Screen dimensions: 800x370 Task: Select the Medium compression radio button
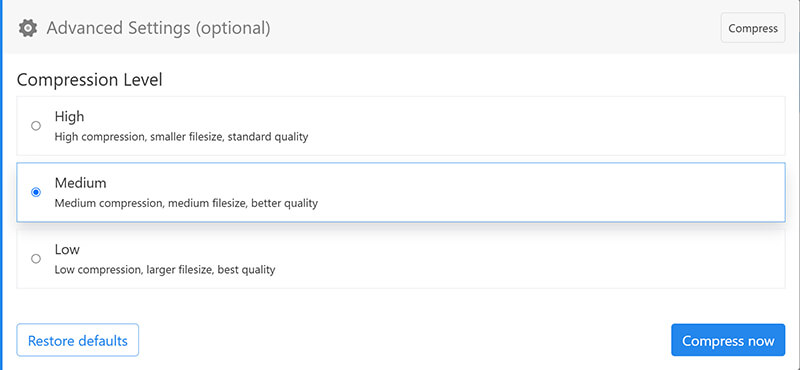36,192
